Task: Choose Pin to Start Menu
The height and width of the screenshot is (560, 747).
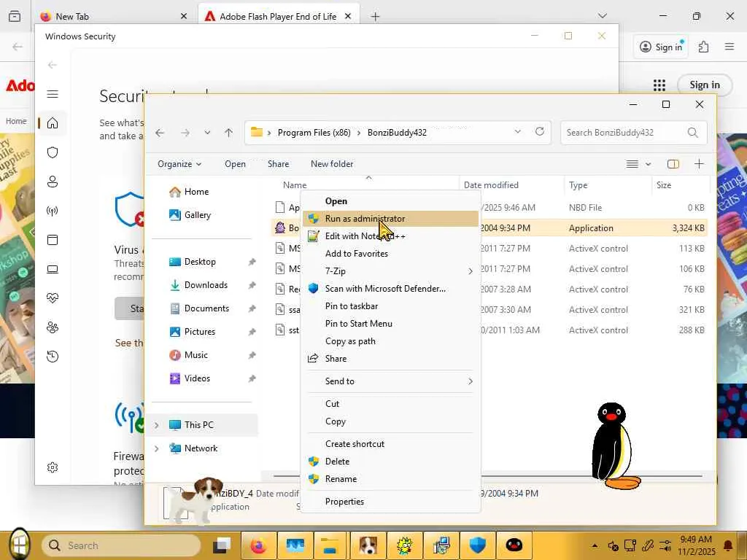Action: point(390,324)
